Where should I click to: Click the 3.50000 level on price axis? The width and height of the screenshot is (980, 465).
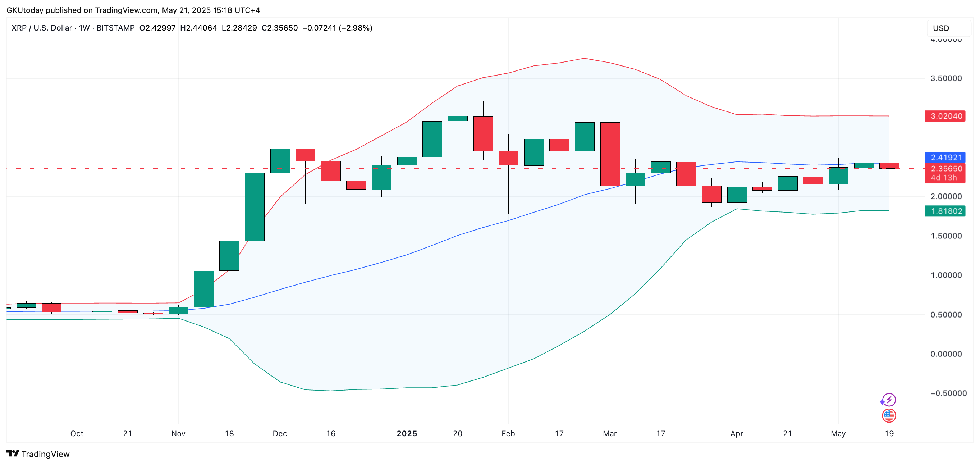[946, 78]
